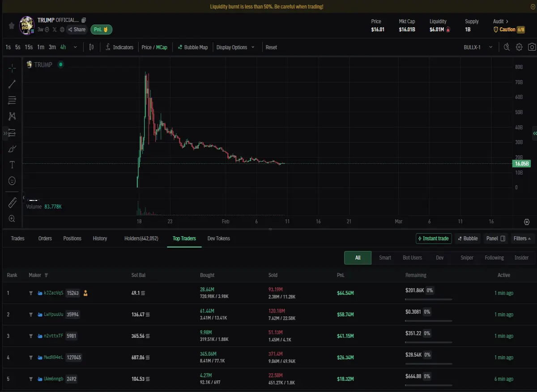The width and height of the screenshot is (537, 392).
Task: Toggle chart to Price mode
Action: click(x=147, y=47)
